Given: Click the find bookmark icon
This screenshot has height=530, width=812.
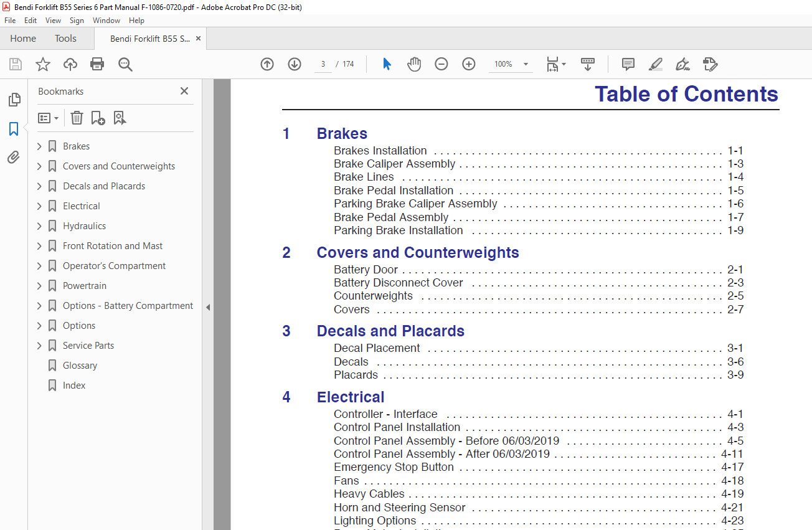Looking at the screenshot, I should (x=120, y=118).
